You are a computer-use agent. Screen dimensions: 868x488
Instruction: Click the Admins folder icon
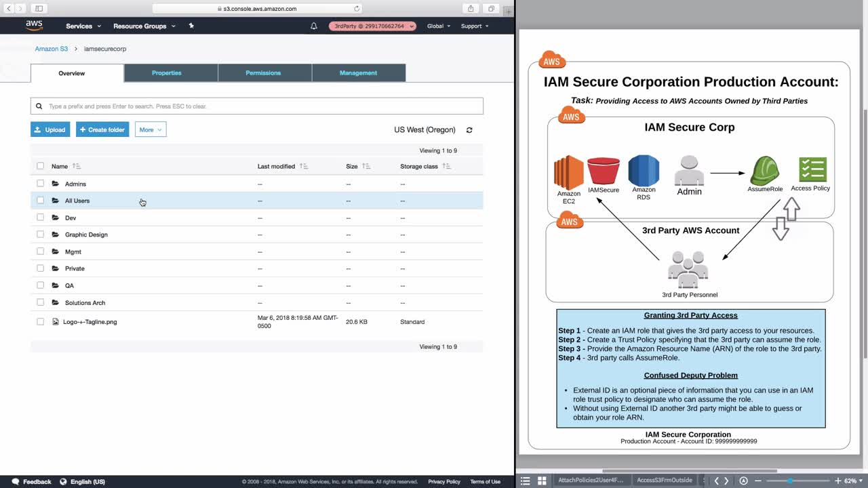56,184
